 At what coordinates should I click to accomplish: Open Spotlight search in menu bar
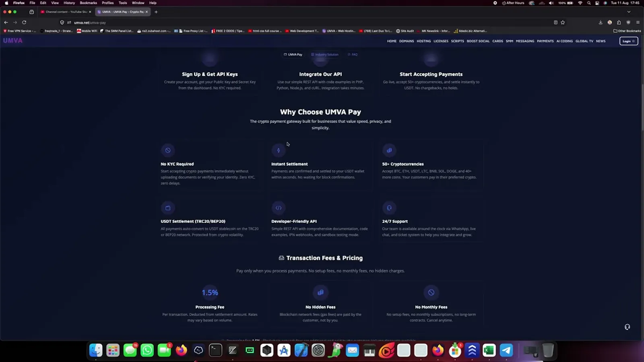pyautogui.click(x=589, y=3)
